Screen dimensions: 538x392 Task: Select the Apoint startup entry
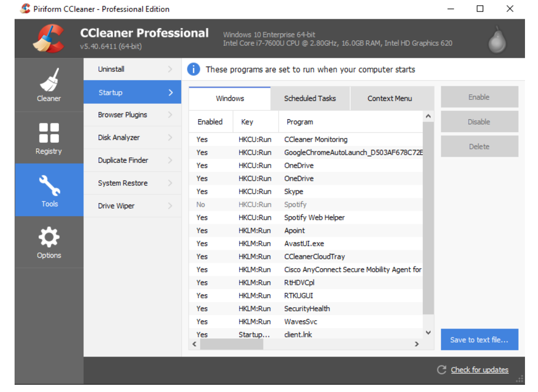click(x=306, y=231)
